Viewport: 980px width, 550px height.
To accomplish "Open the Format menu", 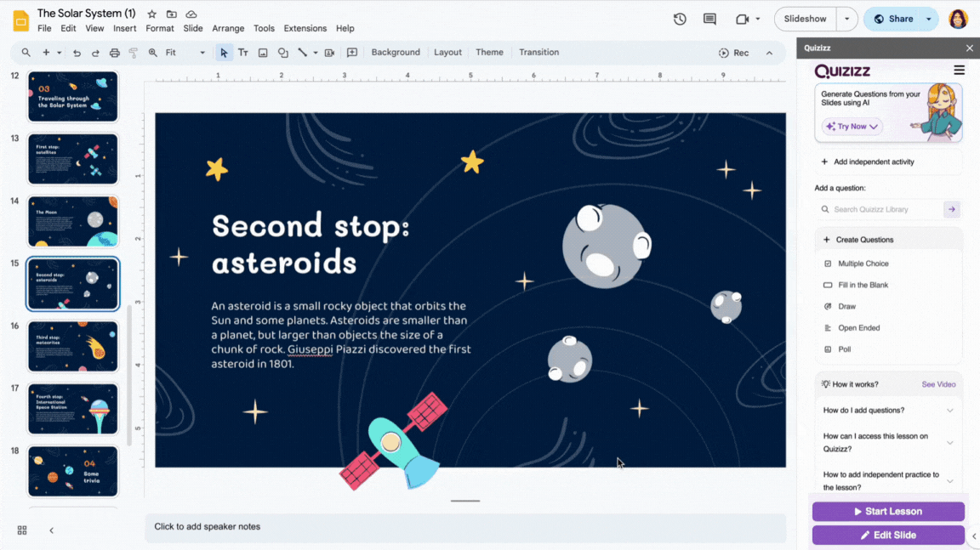I will (159, 28).
